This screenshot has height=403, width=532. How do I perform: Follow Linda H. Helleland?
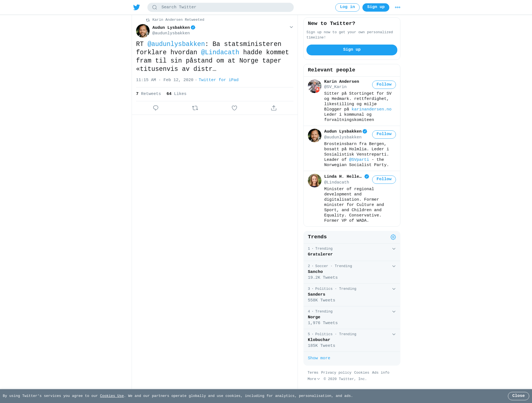(x=384, y=179)
